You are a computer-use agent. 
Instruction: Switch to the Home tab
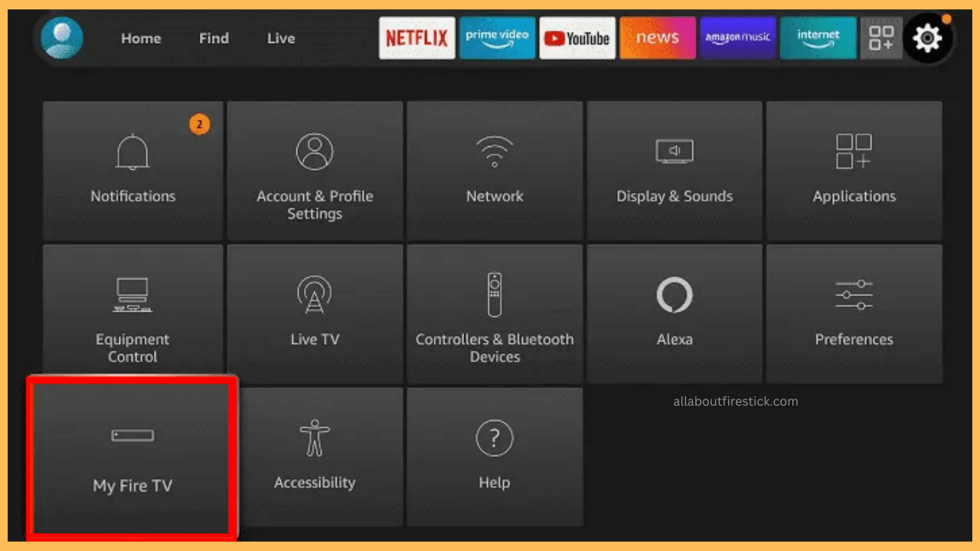click(x=141, y=37)
